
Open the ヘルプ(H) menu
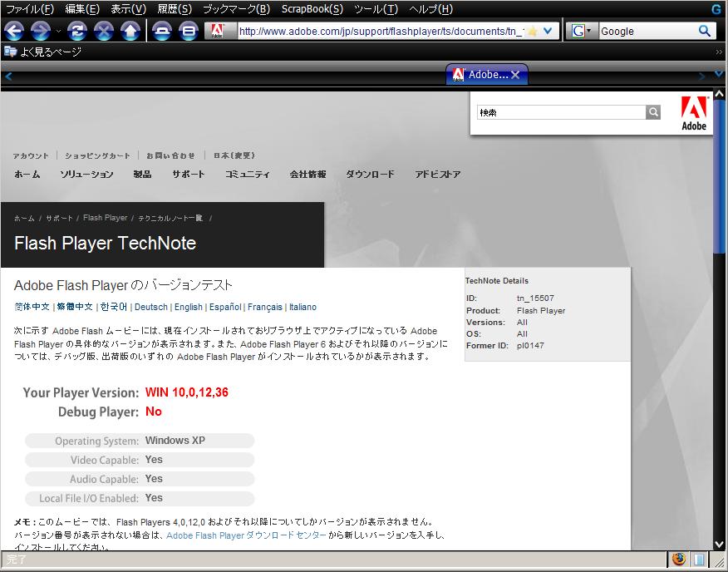pyautogui.click(x=430, y=9)
